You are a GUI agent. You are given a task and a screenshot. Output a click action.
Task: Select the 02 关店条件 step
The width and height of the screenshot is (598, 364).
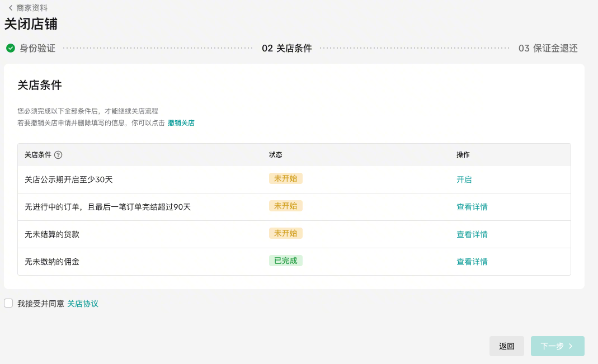point(286,48)
